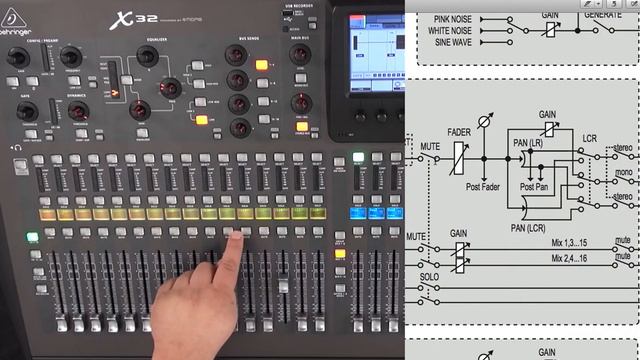Click the SOLO label

[429, 277]
